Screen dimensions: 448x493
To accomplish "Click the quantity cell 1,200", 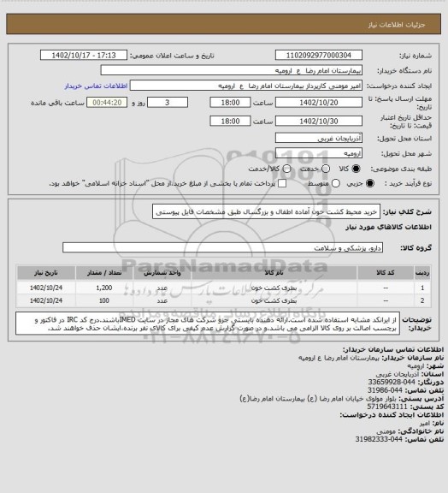I will coord(104,288).
